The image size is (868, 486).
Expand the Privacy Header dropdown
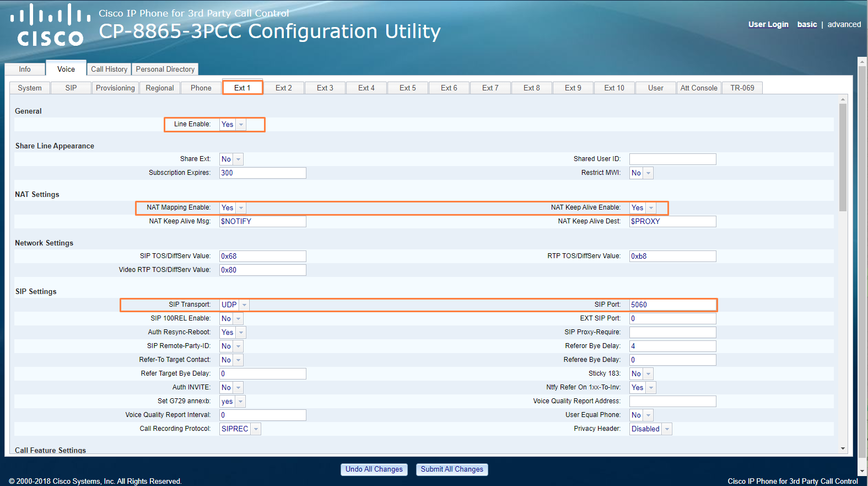click(650, 429)
